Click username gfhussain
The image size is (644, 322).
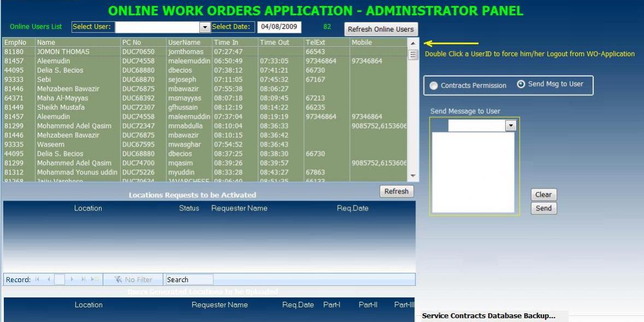pyautogui.click(x=184, y=108)
